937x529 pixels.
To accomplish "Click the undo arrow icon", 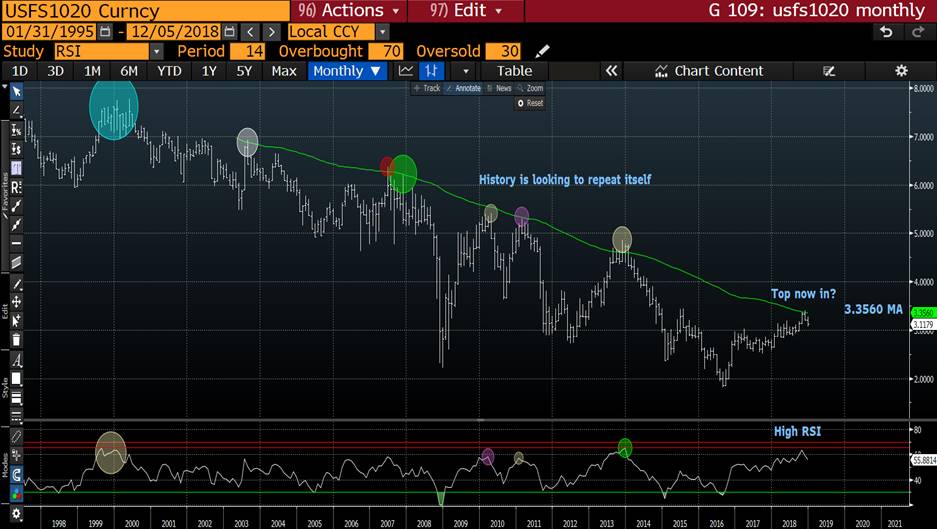I will tap(885, 32).
